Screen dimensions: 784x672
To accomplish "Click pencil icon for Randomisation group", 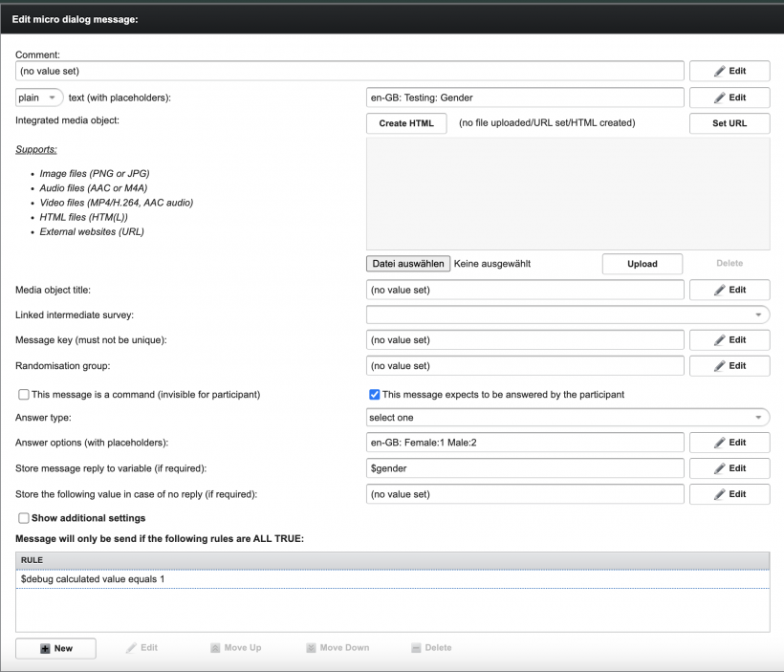I will tap(720, 366).
